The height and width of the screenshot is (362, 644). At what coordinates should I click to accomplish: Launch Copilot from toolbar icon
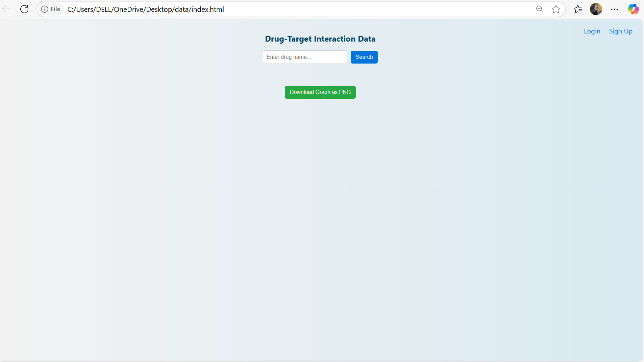pos(633,9)
